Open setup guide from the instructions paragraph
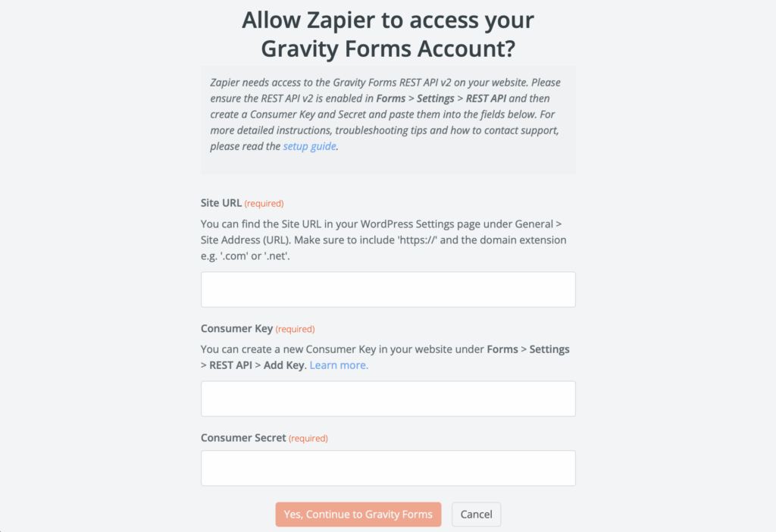Viewport: 776px width, 532px height. [308, 146]
